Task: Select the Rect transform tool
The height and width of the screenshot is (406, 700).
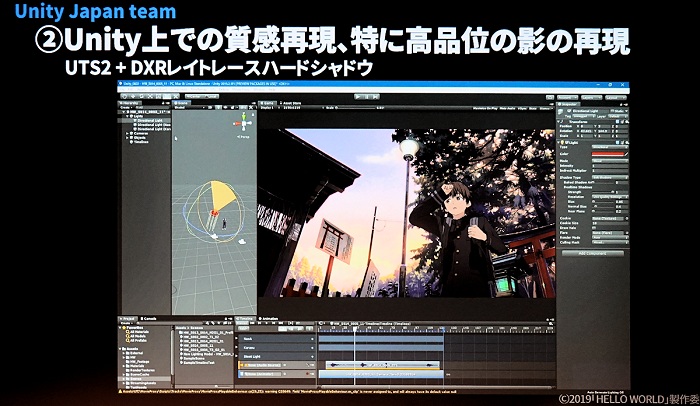Action: click(x=158, y=96)
